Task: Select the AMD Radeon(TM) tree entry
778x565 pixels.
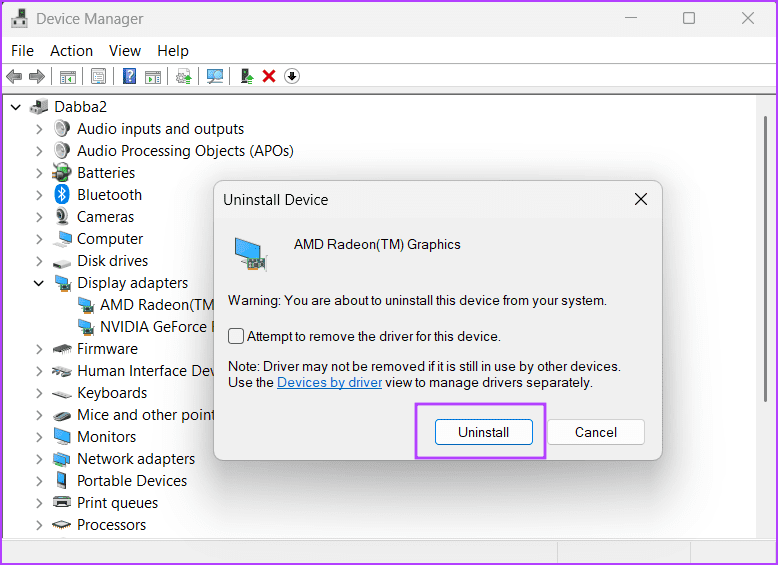Action: tap(146, 305)
